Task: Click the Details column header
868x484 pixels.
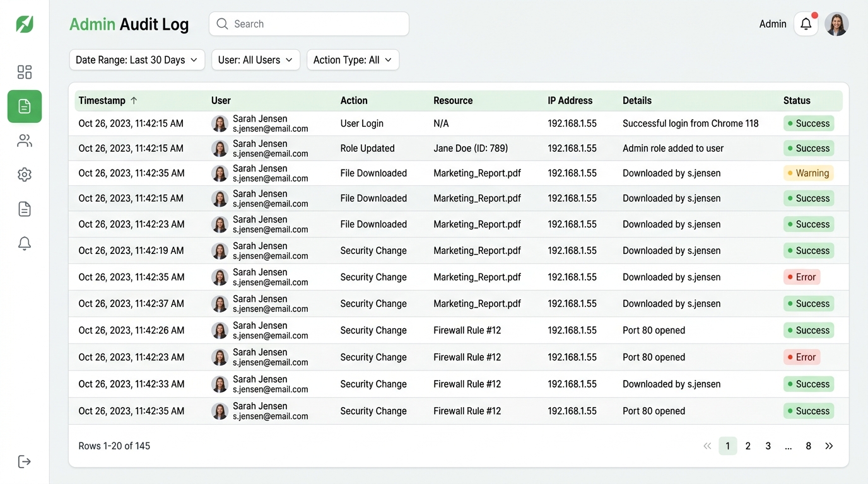Action: pyautogui.click(x=637, y=100)
